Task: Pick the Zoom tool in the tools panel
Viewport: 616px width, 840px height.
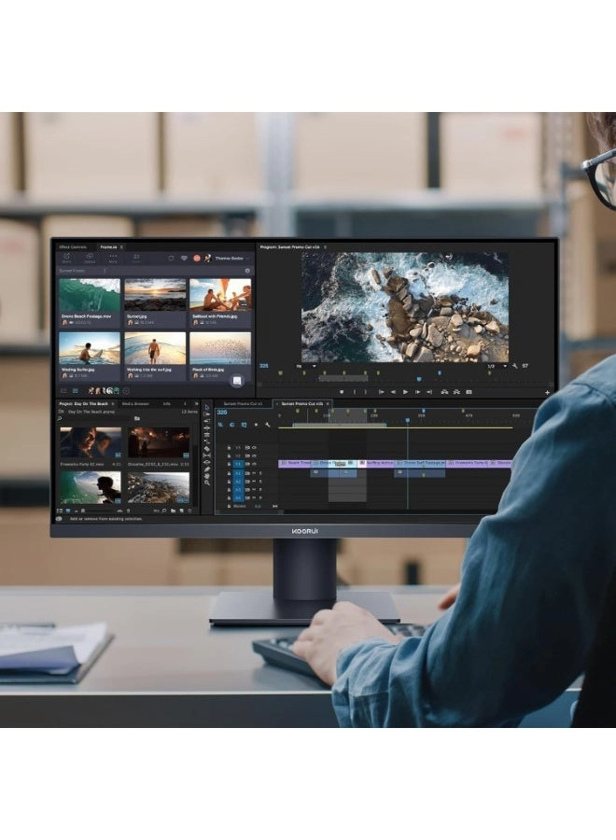Action: tap(207, 483)
